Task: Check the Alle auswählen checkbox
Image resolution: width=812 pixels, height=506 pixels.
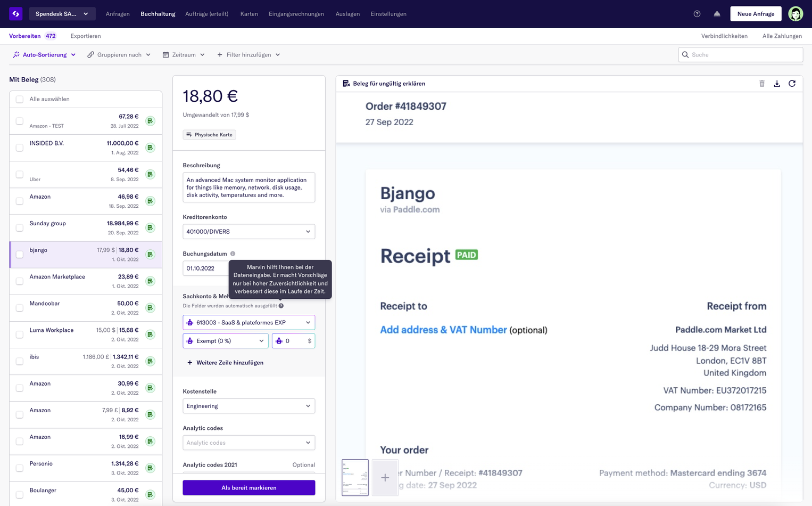Action: (20, 99)
